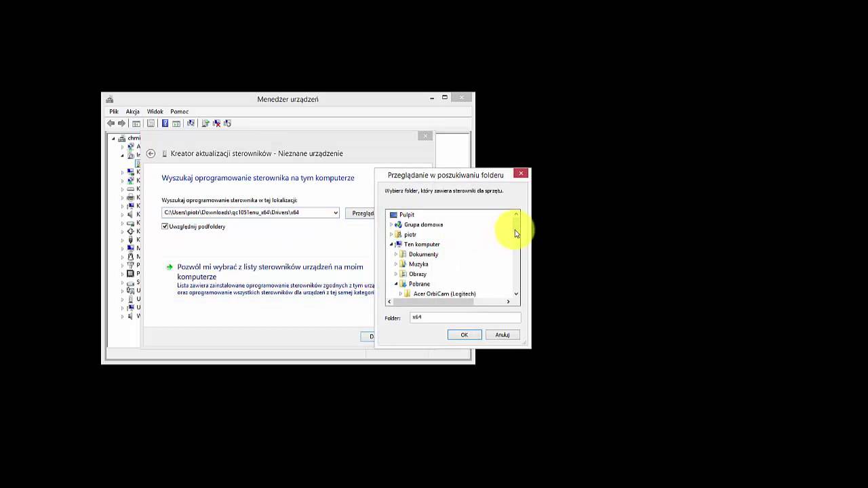868x488 pixels.
Task: Open the Properties toolbar icon
Action: click(x=151, y=123)
